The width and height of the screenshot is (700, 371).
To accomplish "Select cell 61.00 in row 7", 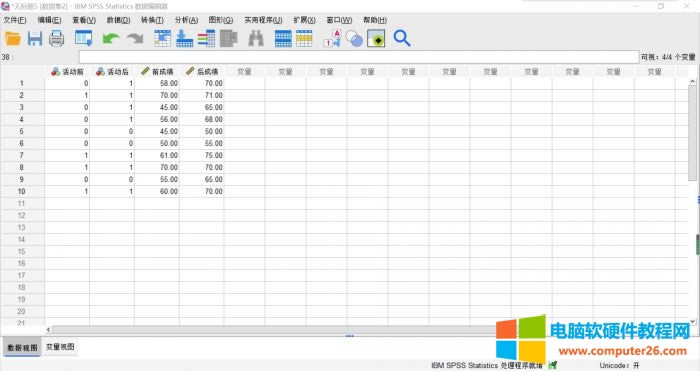I will coord(157,155).
